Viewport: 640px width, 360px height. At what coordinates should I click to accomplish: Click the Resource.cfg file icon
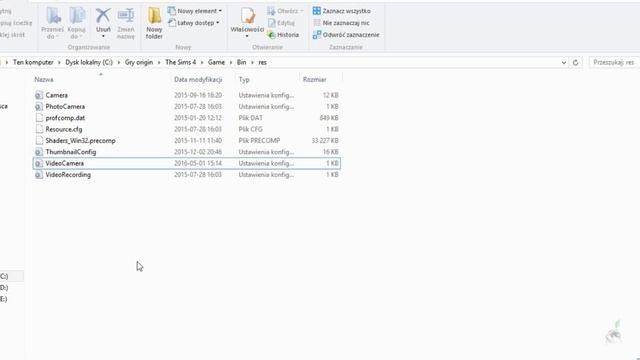[39, 129]
